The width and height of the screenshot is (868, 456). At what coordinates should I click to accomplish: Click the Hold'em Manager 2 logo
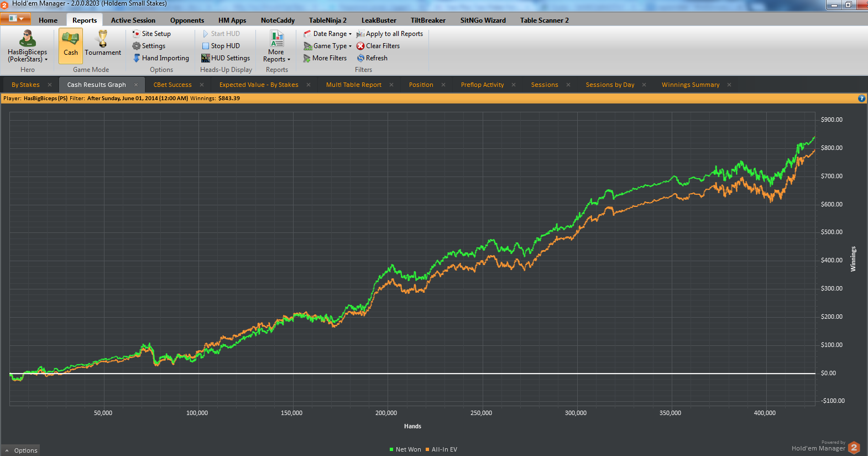(854, 447)
